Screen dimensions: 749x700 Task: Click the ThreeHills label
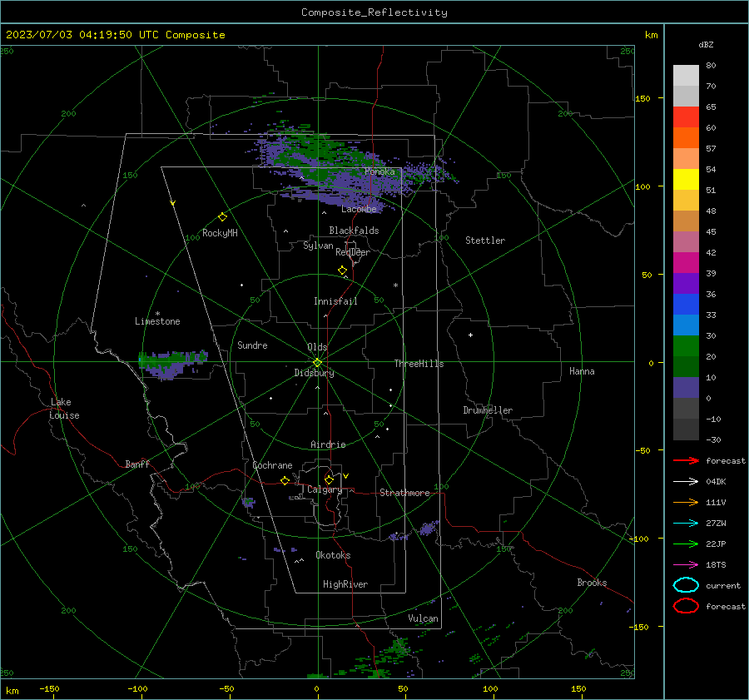tap(419, 364)
